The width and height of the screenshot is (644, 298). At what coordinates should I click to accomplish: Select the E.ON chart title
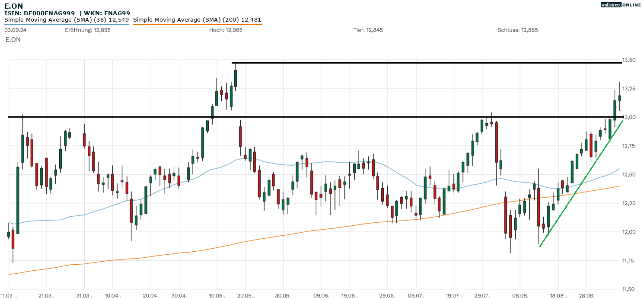[x=14, y=6]
